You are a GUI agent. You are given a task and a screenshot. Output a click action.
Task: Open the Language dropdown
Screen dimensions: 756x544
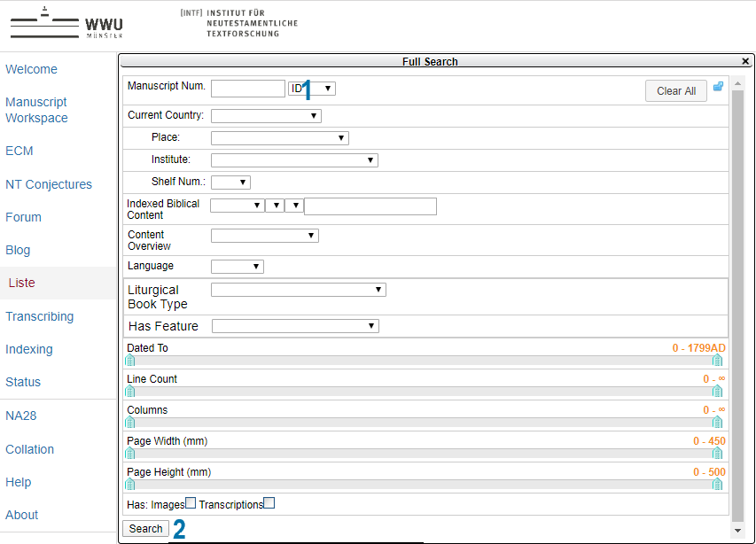tap(238, 267)
